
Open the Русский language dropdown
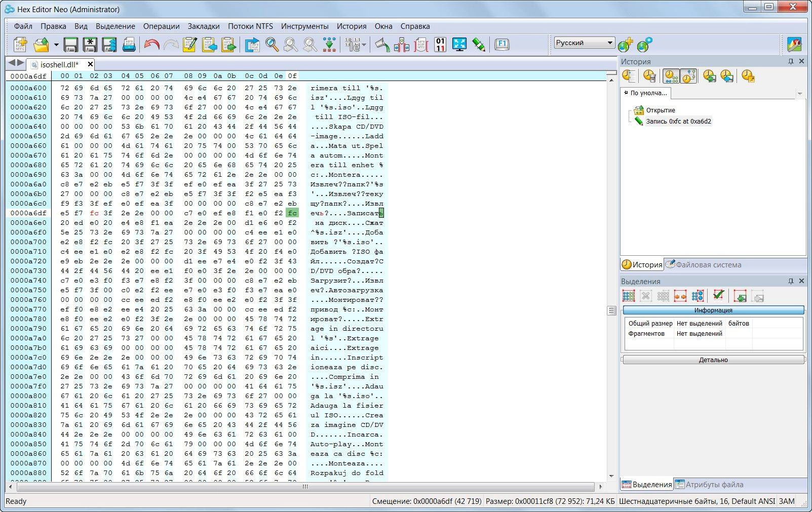click(585, 43)
